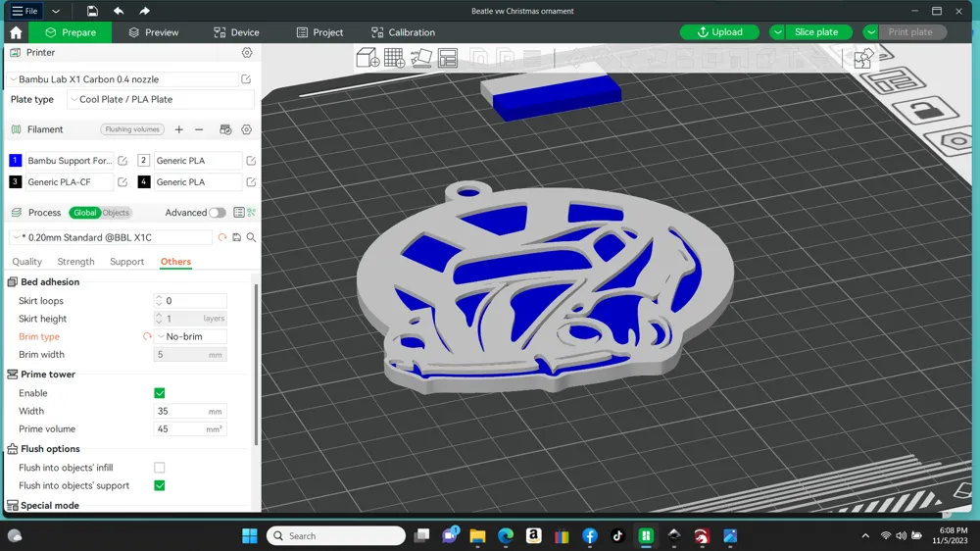The height and width of the screenshot is (551, 980).
Task: Click the Slice plate button
Action: click(x=819, y=32)
